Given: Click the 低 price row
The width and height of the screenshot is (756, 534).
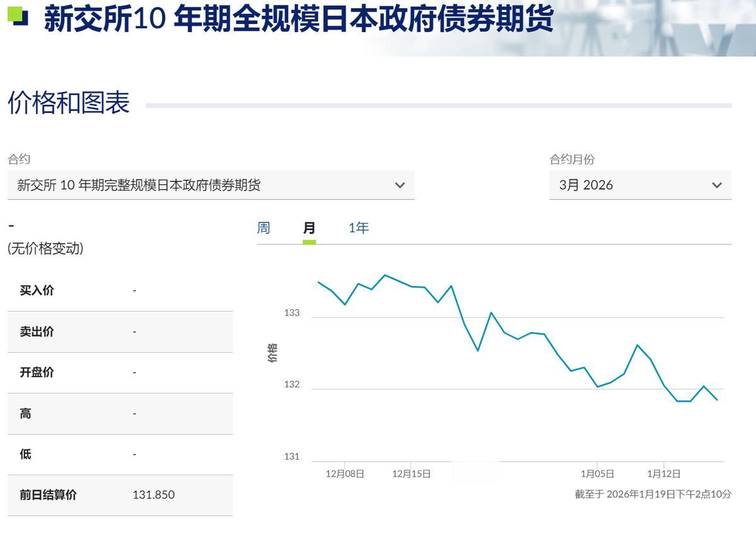Looking at the screenshot, I should tap(120, 455).
